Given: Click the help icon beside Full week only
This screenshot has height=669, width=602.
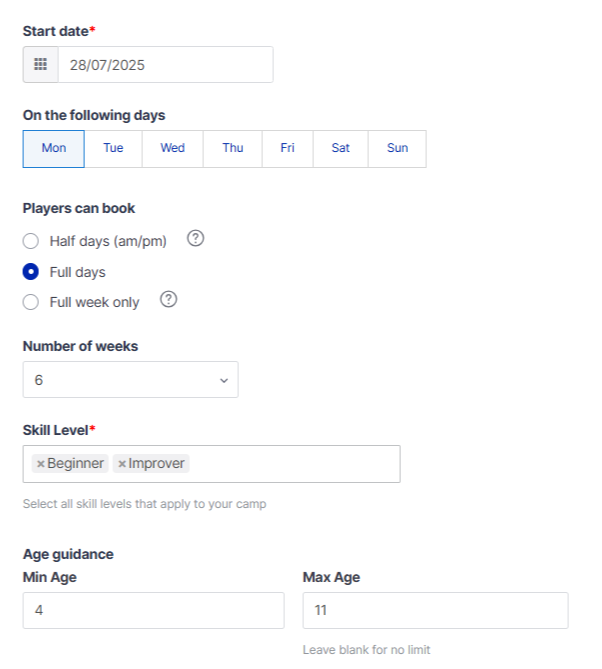Looking at the screenshot, I should 169,299.
